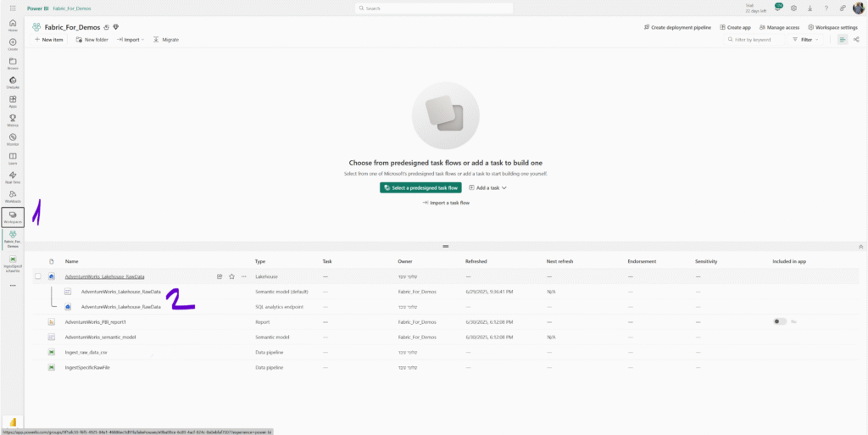Open Create in the left navigation
Viewport: 868px width, 435px height.
click(x=13, y=44)
